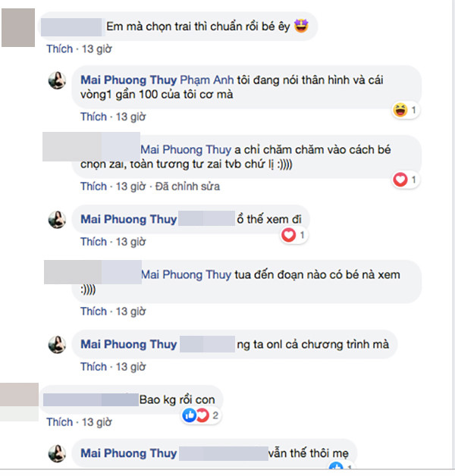The width and height of the screenshot is (455, 476).
Task: Open Mai Phuong Thuy name on 'vẫn thế thôi mẹ'
Action: 128,453
